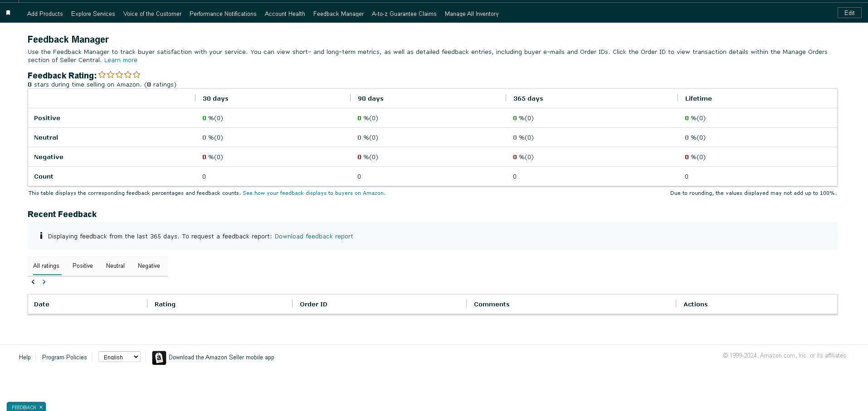The image size is (868, 411).
Task: Click the Edit button in top bar
Action: tap(849, 13)
